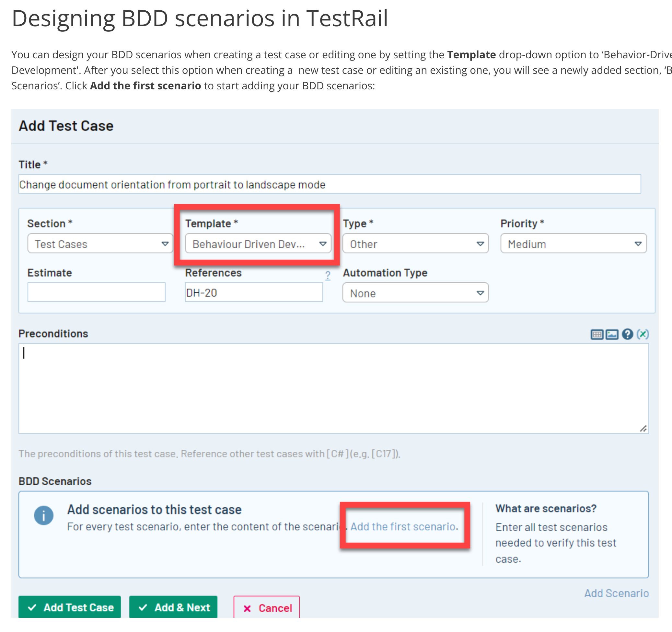Screen dimensions: 672x632
Task: Click the References help question mark
Action: pos(328,275)
